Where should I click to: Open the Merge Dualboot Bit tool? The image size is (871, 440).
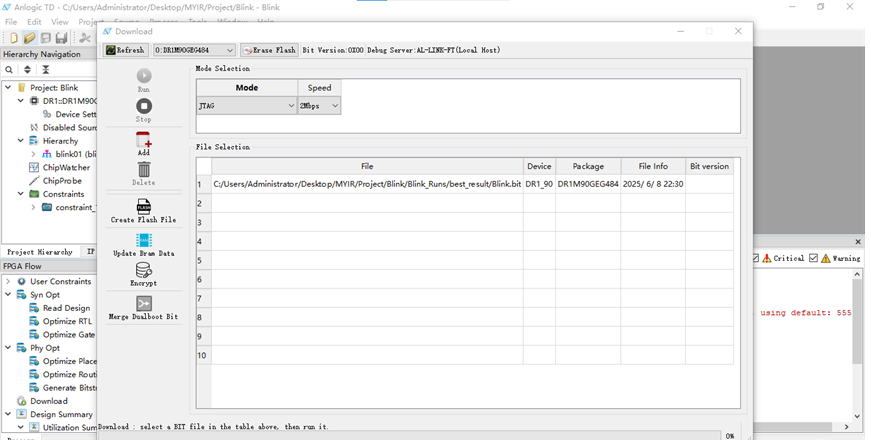(144, 303)
